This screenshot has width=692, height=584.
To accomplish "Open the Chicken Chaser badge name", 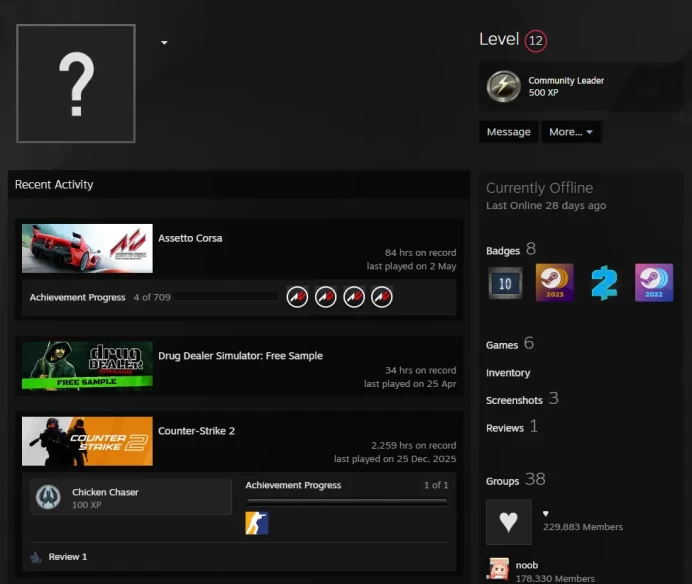I will click(105, 492).
